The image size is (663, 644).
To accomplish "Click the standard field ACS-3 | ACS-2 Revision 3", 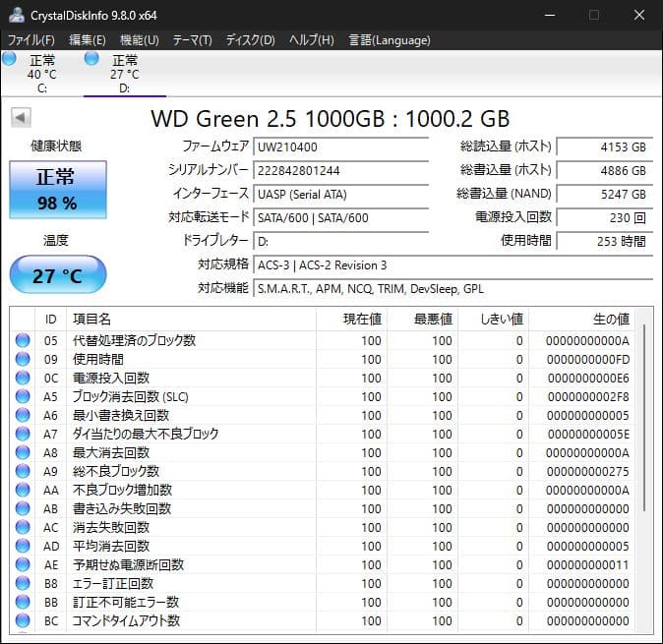I will pyautogui.click(x=453, y=265).
